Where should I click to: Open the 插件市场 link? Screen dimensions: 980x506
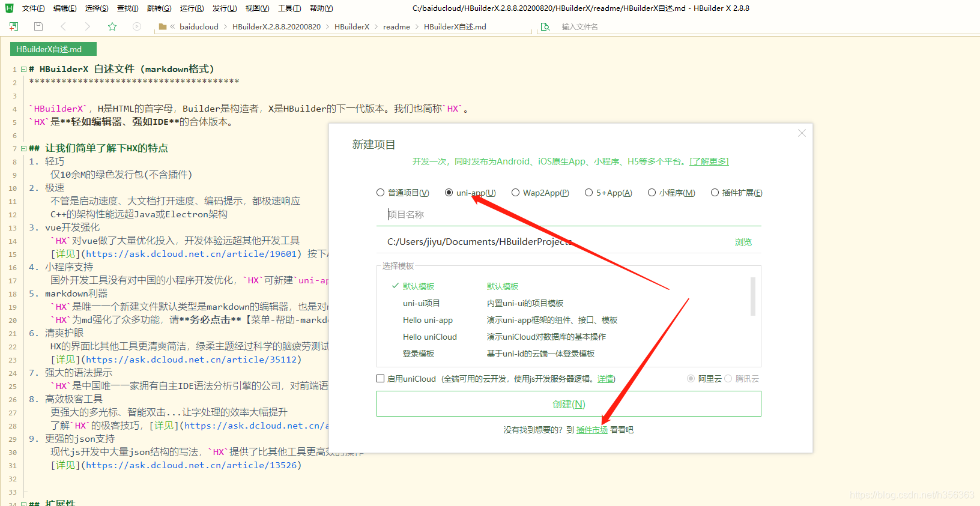(x=591, y=430)
